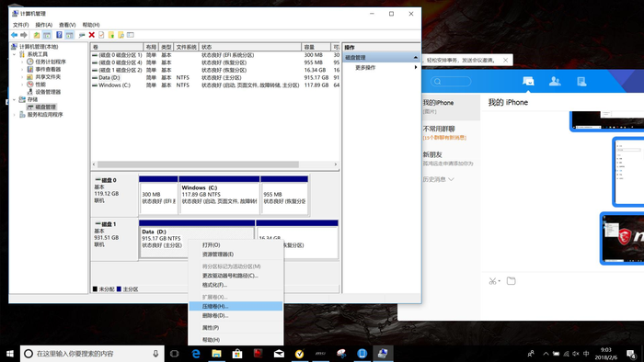Click the volume icon in system tray
The width and height of the screenshot is (644, 362).
click(x=576, y=354)
